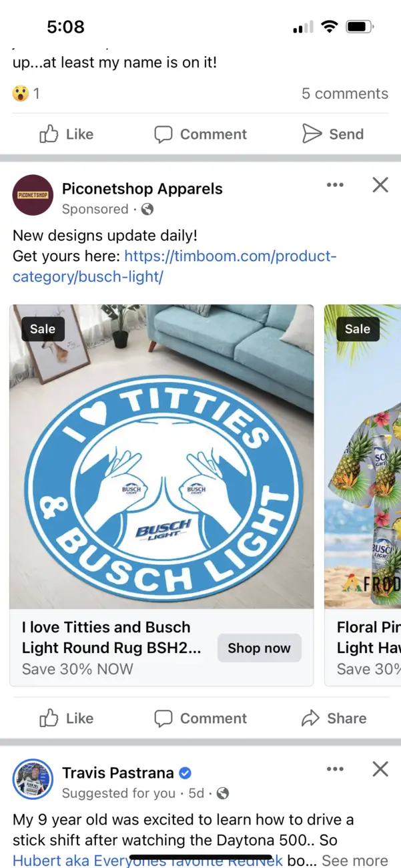Open the Travis Pastrana profile avatar
This screenshot has height=868, width=401.
click(x=33, y=779)
